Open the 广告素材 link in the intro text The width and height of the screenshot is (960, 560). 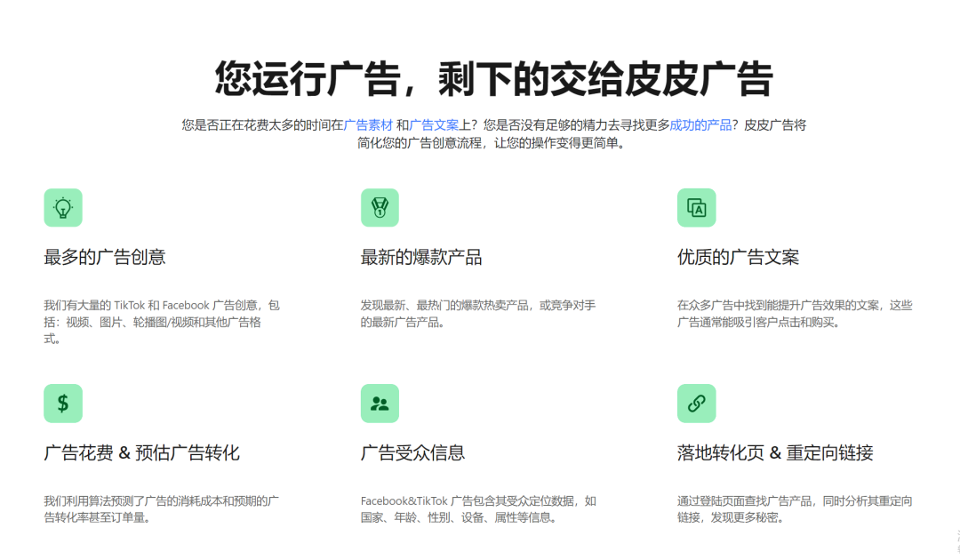coord(367,124)
